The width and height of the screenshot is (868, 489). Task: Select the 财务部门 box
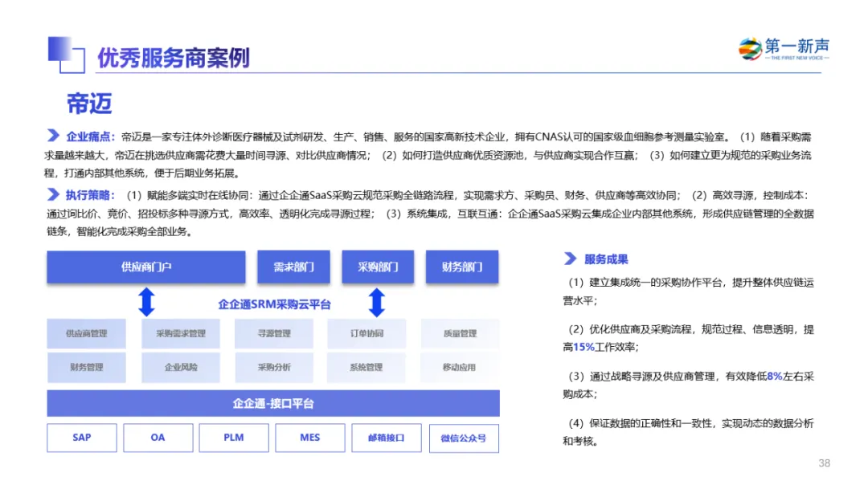(461, 267)
